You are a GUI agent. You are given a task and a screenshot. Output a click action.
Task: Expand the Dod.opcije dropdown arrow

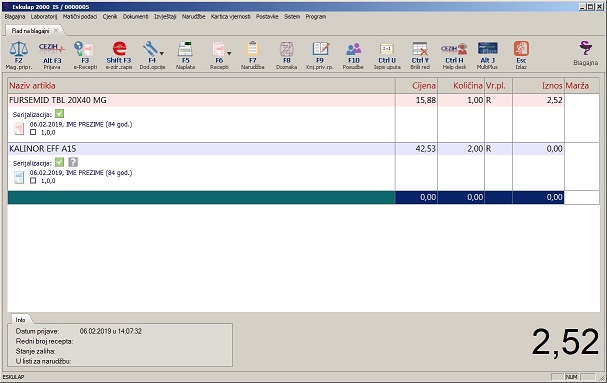pos(161,53)
